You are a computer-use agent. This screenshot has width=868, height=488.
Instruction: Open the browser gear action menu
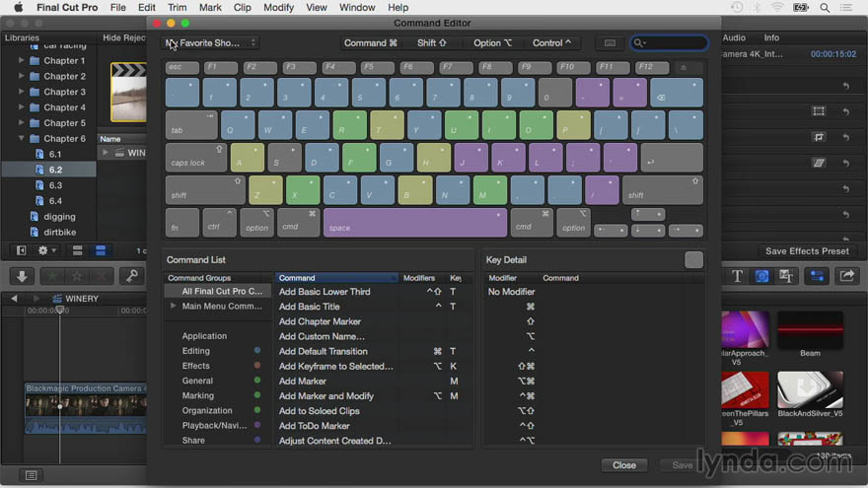coord(46,250)
